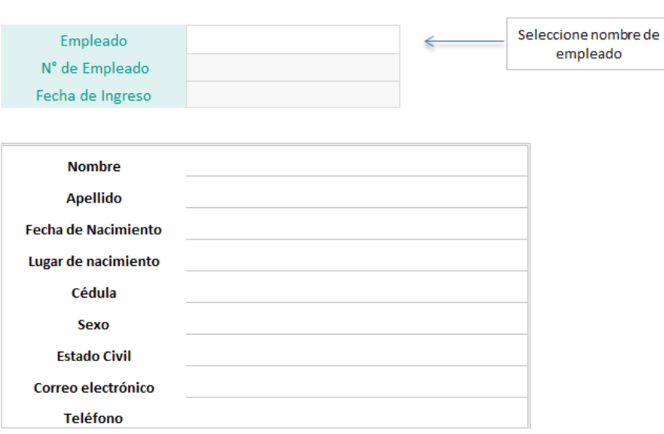This screenshot has height=434, width=664.
Task: Click the Empleado label cell
Action: point(94,41)
